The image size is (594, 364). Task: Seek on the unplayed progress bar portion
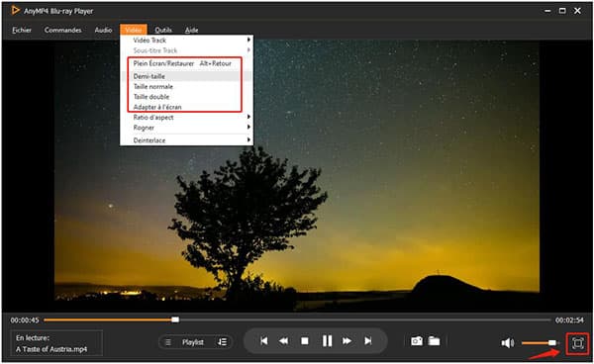click(x=364, y=319)
